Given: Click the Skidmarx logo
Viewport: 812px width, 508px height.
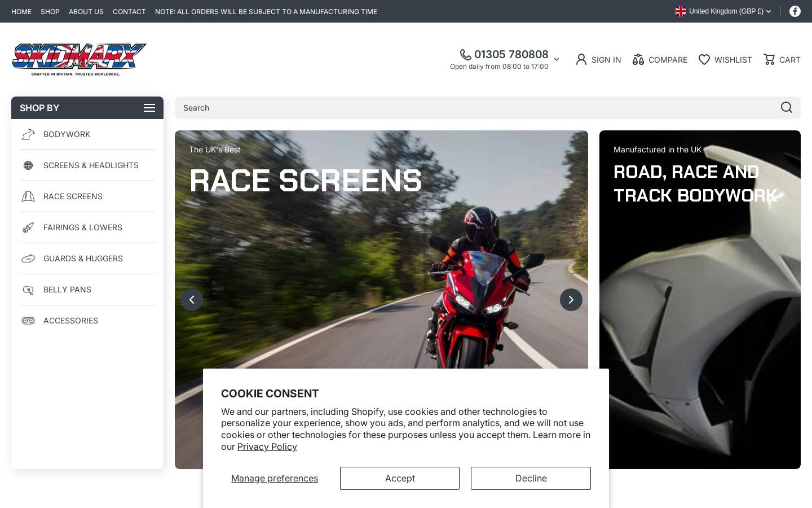Looking at the screenshot, I should coord(79,59).
